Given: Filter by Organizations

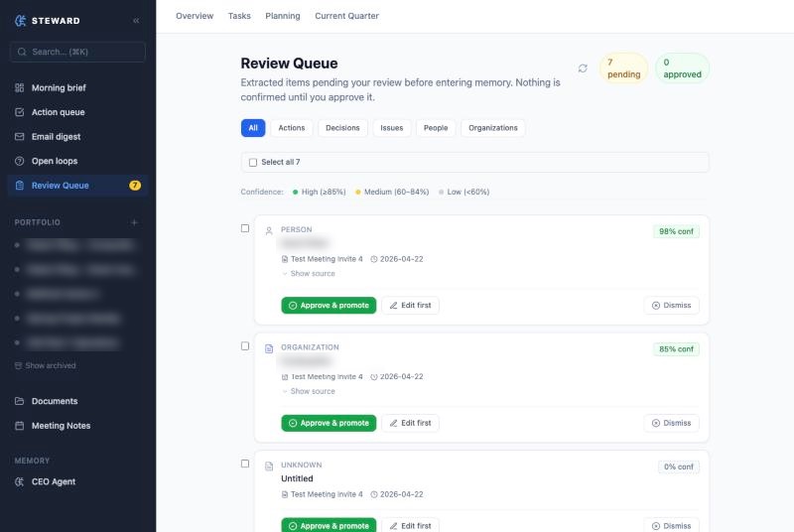Looking at the screenshot, I should click(493, 128).
